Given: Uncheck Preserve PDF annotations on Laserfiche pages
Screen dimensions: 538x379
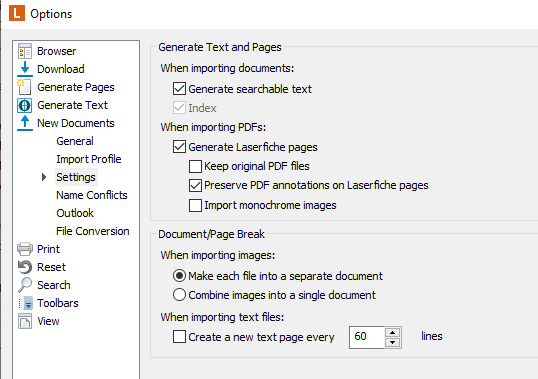Looking at the screenshot, I should 195,185.
